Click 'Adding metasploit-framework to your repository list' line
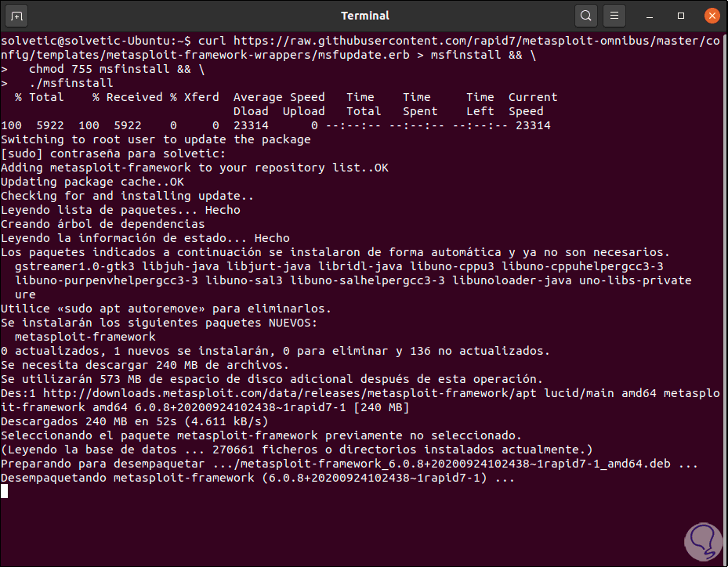This screenshot has width=728, height=567. (194, 168)
